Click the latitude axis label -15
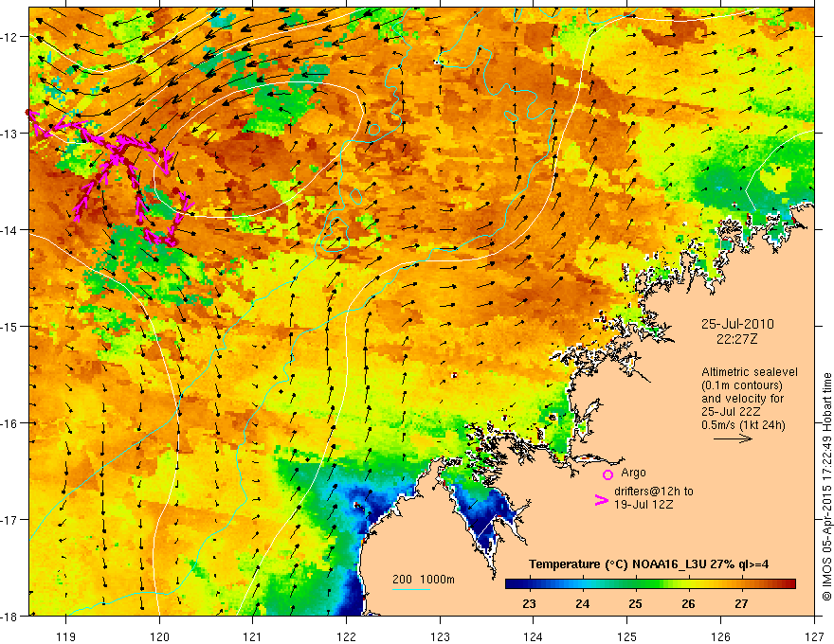 pos(9,326)
